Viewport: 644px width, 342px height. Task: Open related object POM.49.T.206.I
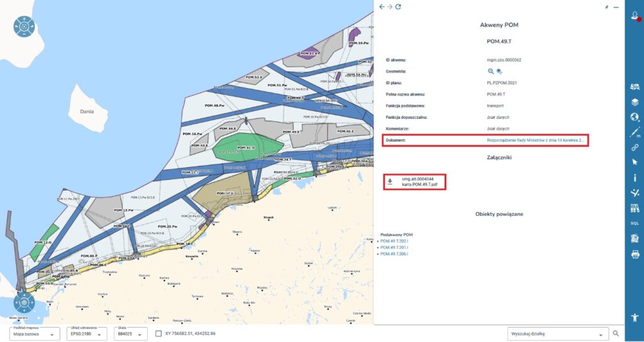(x=394, y=253)
